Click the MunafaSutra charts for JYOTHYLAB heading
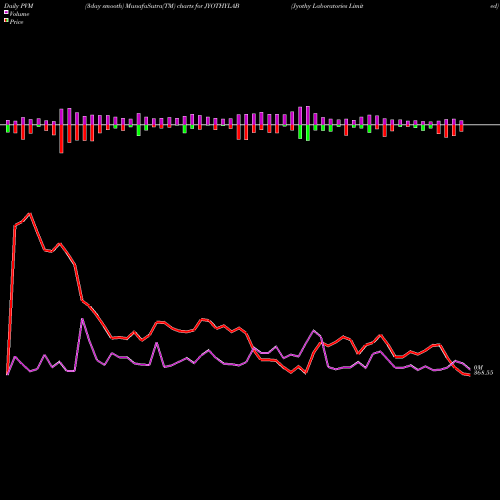This screenshot has width=500, height=500. (x=162, y=6)
